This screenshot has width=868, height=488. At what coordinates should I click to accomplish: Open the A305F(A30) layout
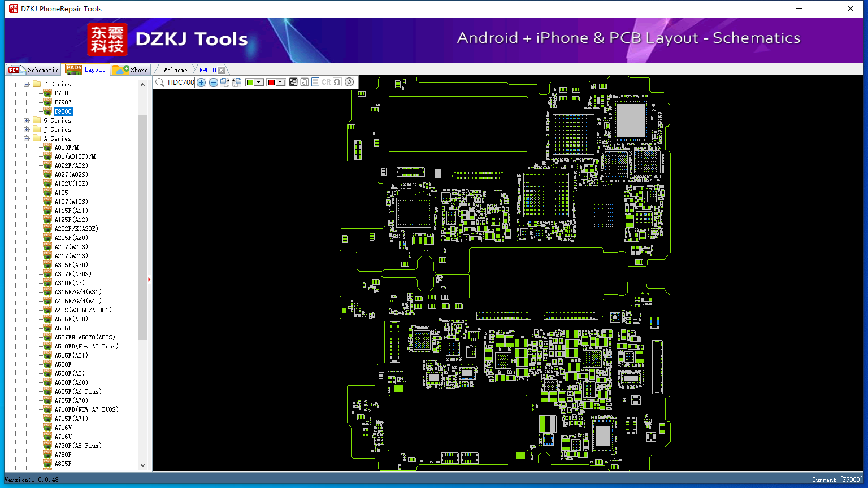(x=71, y=265)
